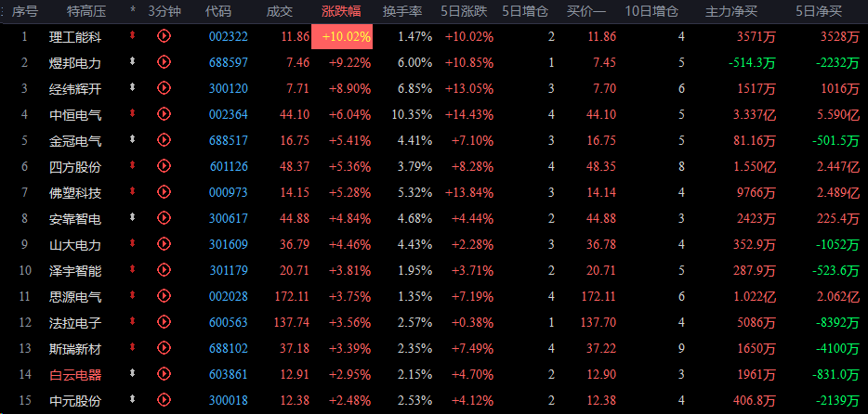The height and width of the screenshot is (414, 868).
Task: Open the 3-minute chart icon for 煜邦电力
Action: click(x=164, y=62)
